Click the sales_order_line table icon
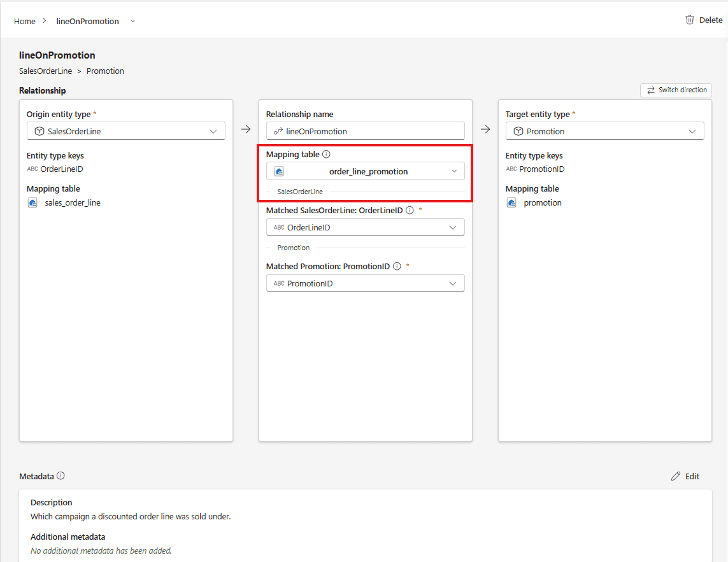728x562 pixels. coord(32,203)
